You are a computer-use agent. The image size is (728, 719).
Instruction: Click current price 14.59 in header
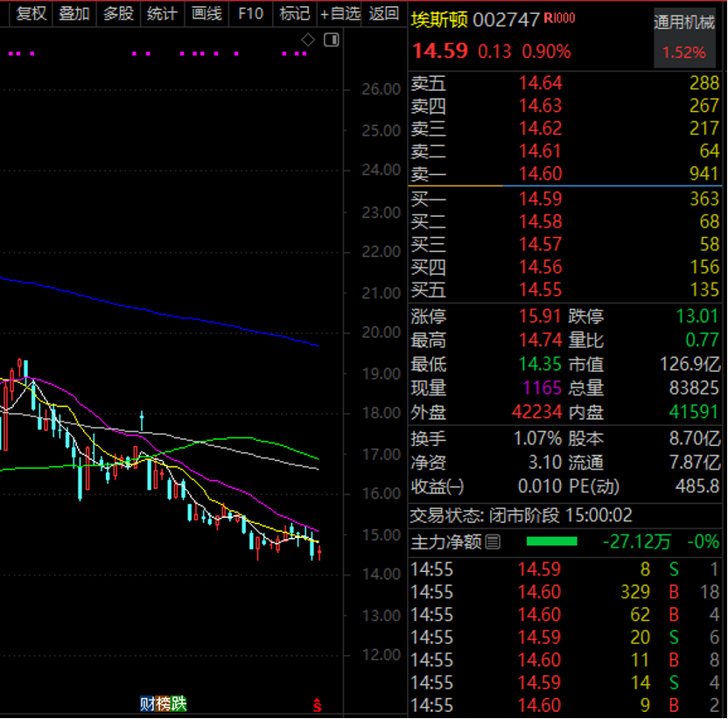point(441,51)
